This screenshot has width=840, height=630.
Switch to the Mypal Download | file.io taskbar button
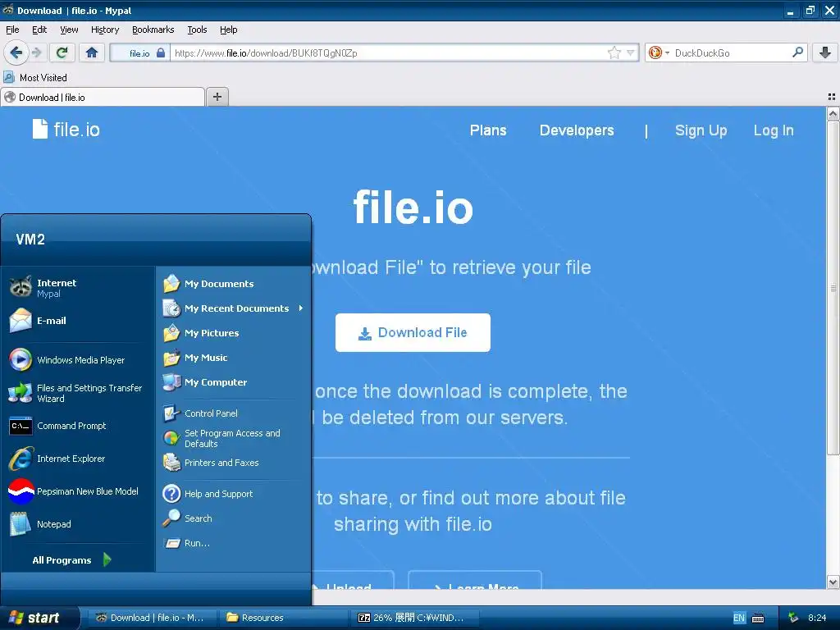[152, 618]
